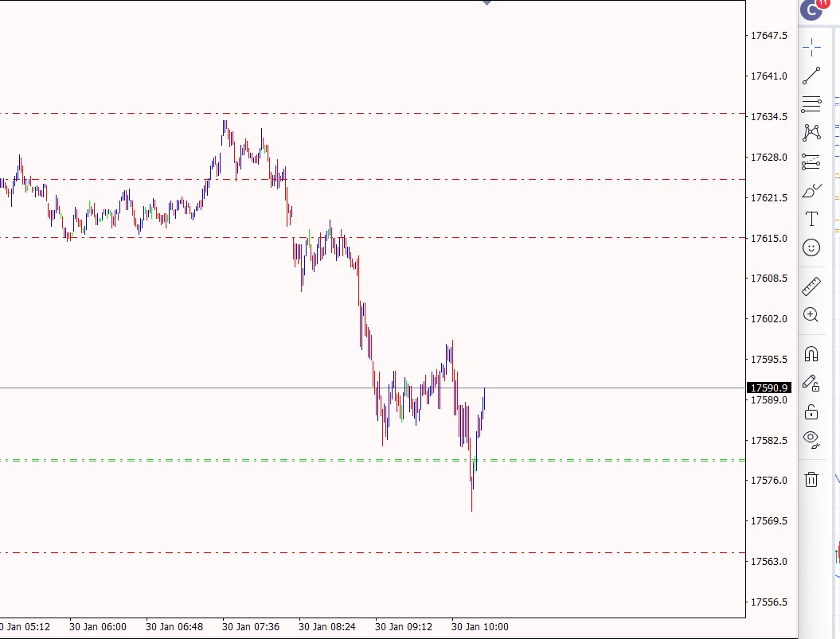Click the 17602.0 price axis label
Viewport: 840px width, 639px height.
point(769,318)
